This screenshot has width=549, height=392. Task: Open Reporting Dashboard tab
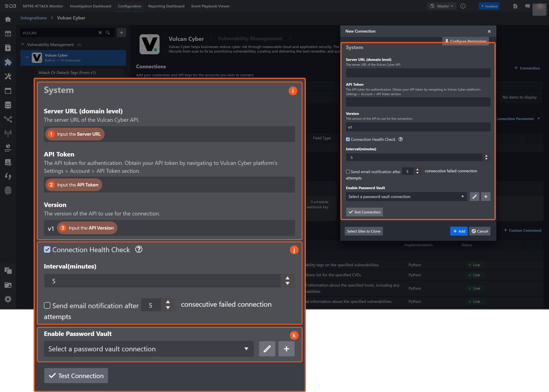click(166, 6)
